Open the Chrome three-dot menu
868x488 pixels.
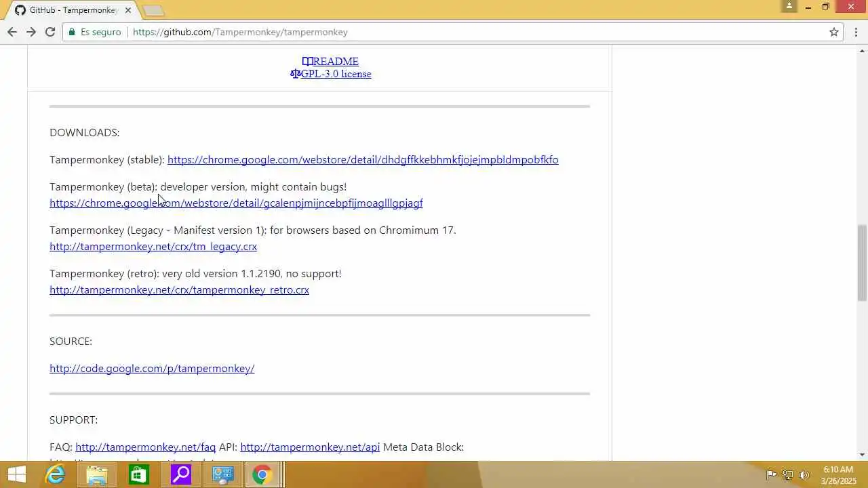click(x=856, y=32)
